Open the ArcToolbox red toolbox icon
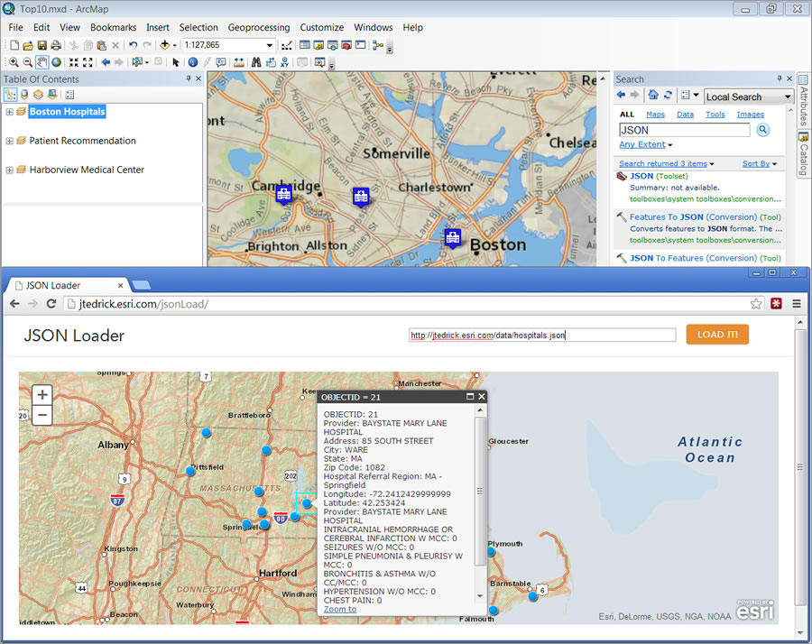 (346, 46)
